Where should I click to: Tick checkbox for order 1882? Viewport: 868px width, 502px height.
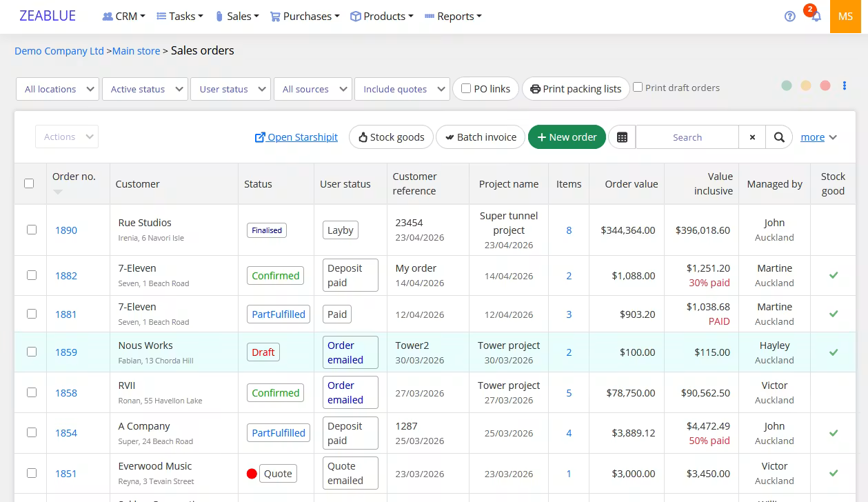coord(32,274)
